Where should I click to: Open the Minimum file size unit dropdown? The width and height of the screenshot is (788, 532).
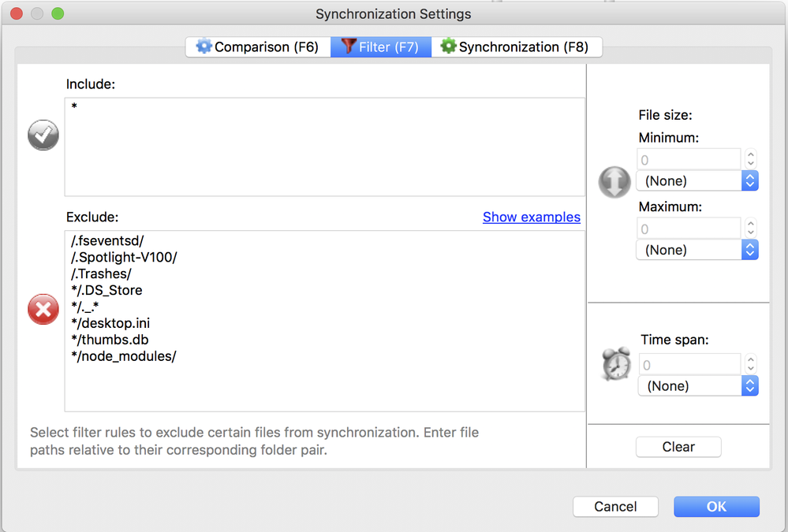point(697,181)
